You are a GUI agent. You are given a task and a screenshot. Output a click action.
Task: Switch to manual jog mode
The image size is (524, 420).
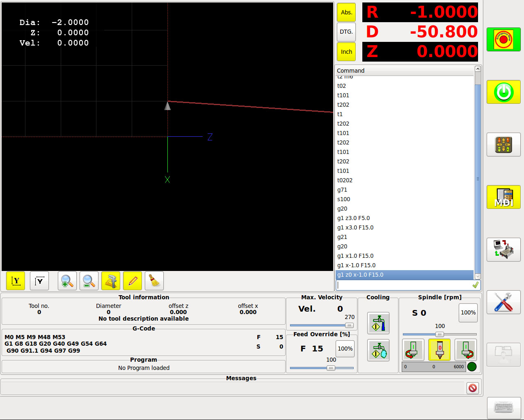[503, 145]
